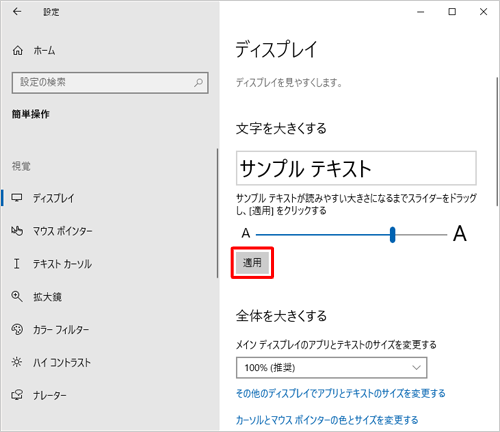This screenshot has width=500, height=432.
Task: Click the 適用 button
Action: pyautogui.click(x=252, y=263)
